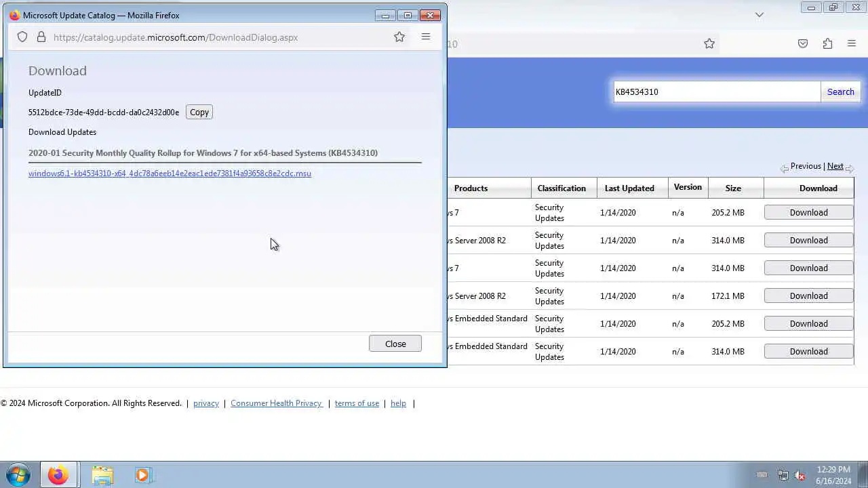Click the dialog URL address bar
Screen dimensions: 868x488
(x=176, y=37)
